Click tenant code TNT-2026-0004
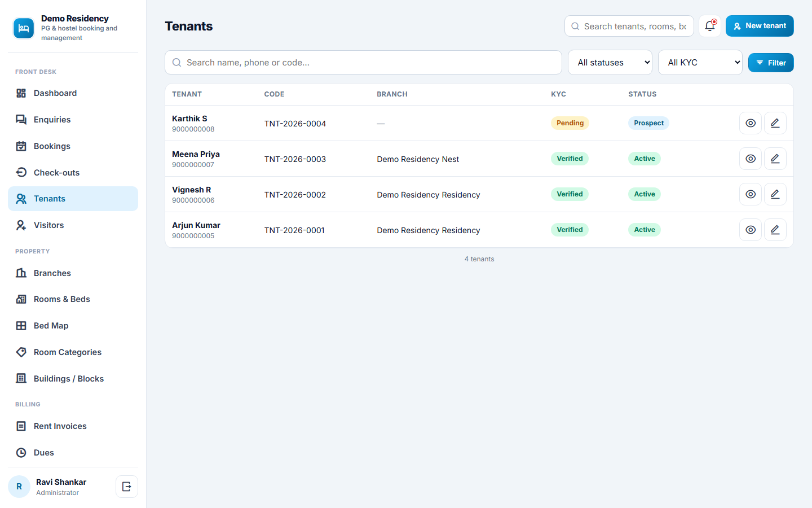The image size is (812, 508). click(295, 124)
